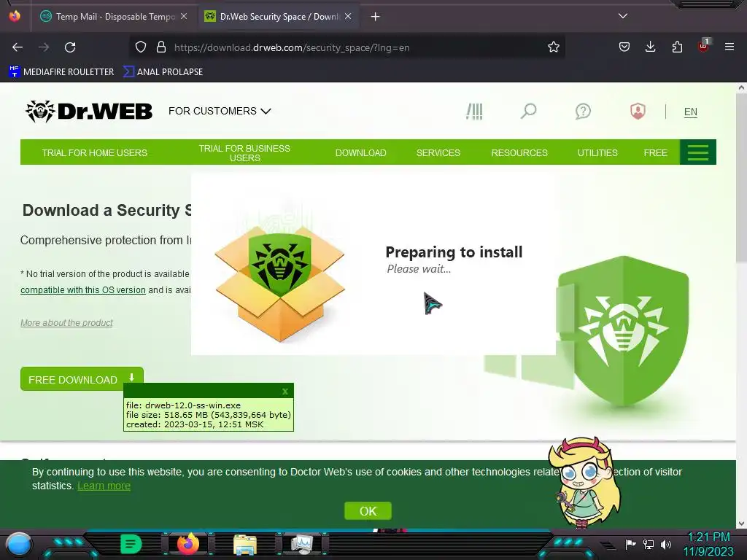Click the FREE DOWNLOAD button

pos(82,379)
